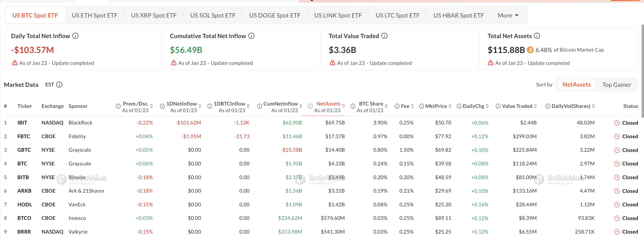Viewport: 644px width, 239px height.
Task: Click the clock icon next to IBIT's Closed status
Action: (x=617, y=123)
